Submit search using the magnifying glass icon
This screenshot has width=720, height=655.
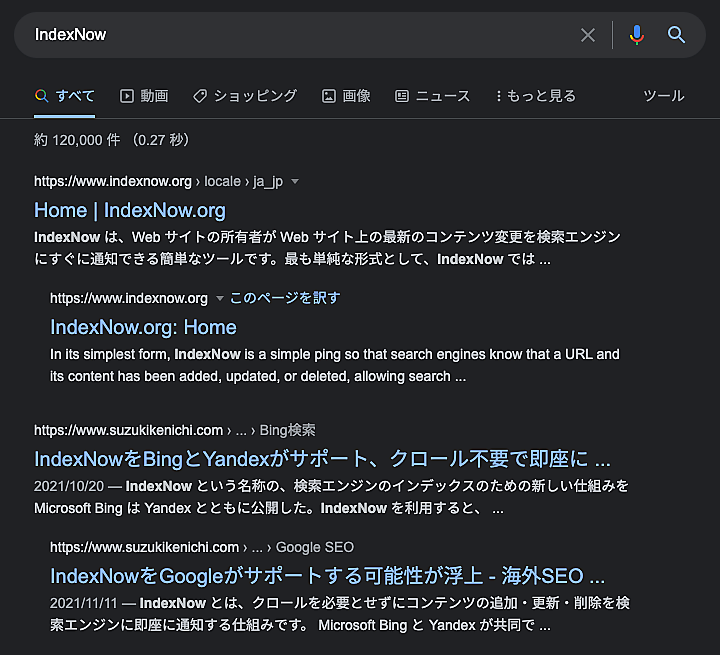pyautogui.click(x=677, y=35)
